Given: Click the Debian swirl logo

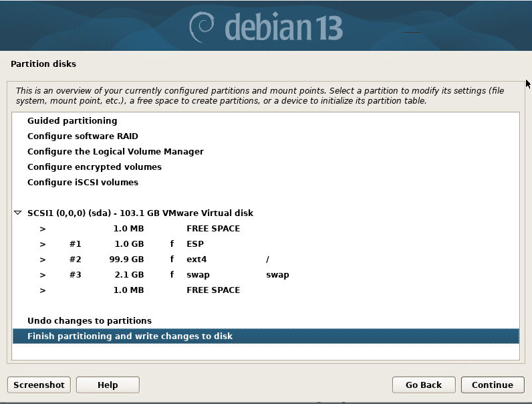Looking at the screenshot, I should [x=201, y=27].
